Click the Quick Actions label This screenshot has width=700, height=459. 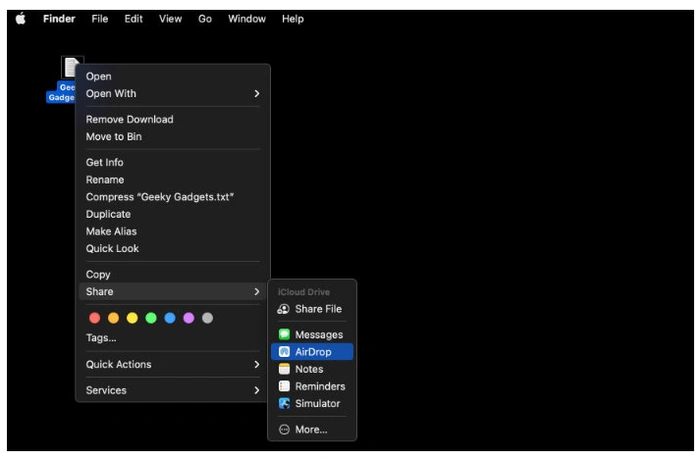(x=119, y=364)
